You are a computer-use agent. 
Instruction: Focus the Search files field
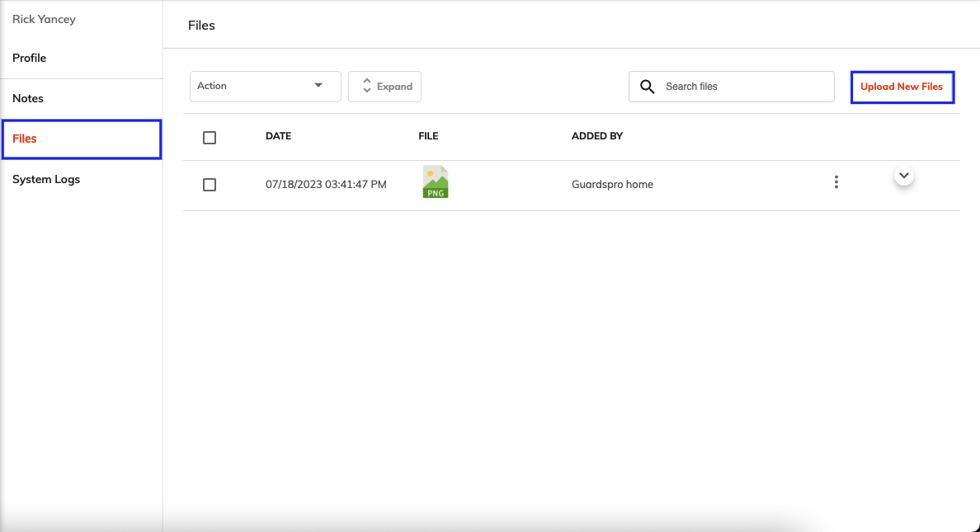(731, 87)
